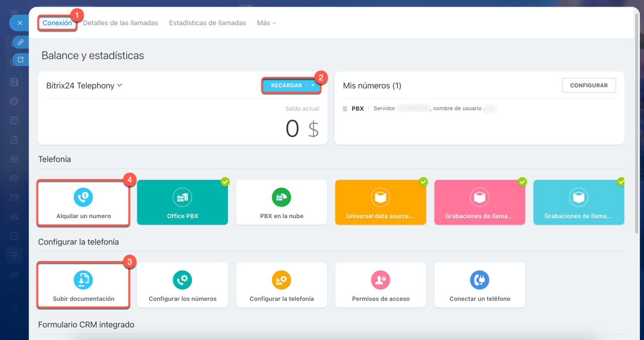Image resolution: width=644 pixels, height=340 pixels.
Task: Click green checkmark on Office PBX tile
Action: tap(225, 181)
